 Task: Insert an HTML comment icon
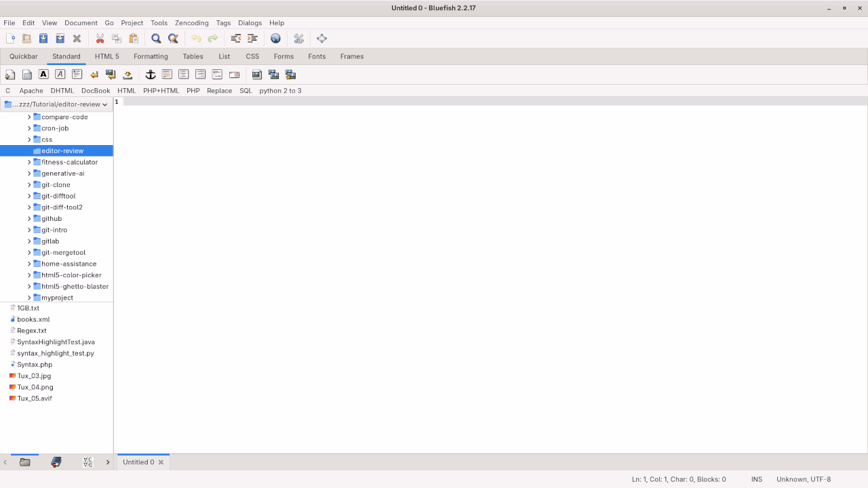(x=217, y=75)
